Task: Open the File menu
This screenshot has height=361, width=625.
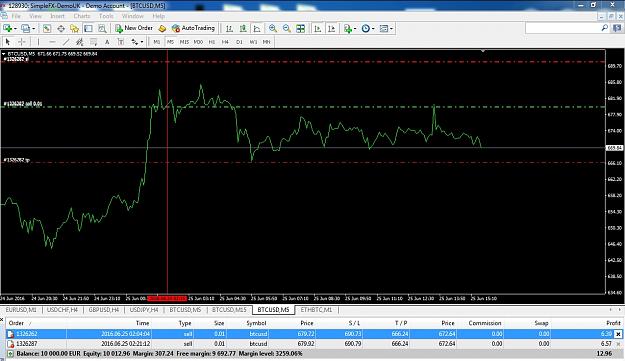Action: point(16,16)
